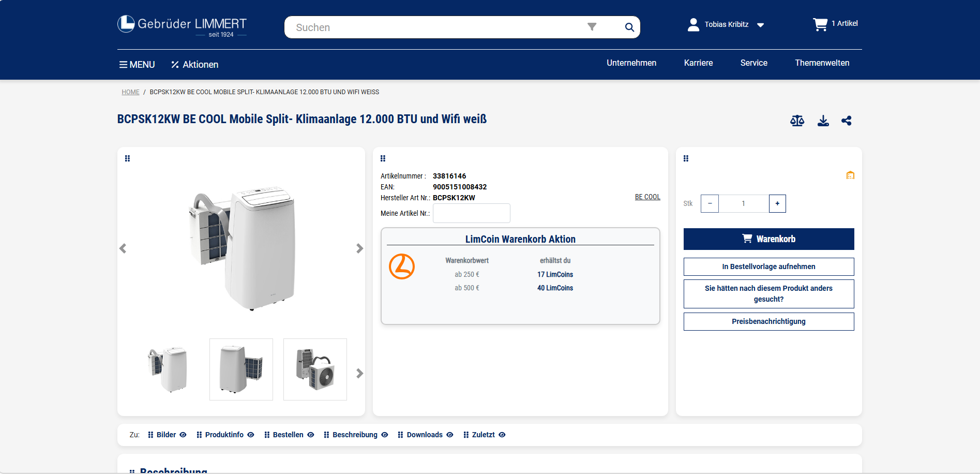The width and height of the screenshot is (980, 474).
Task: Click the Meine Artikel Nr. input field
Action: click(472, 213)
